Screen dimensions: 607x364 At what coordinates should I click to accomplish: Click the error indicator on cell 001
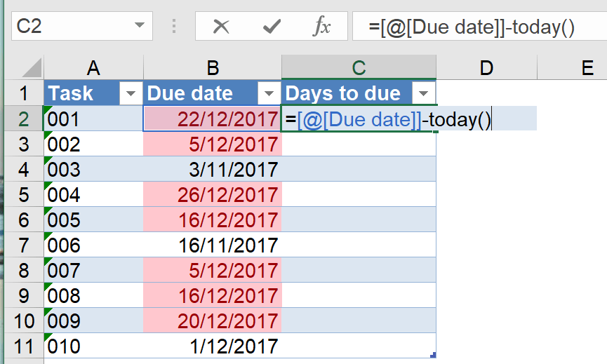coord(47,109)
